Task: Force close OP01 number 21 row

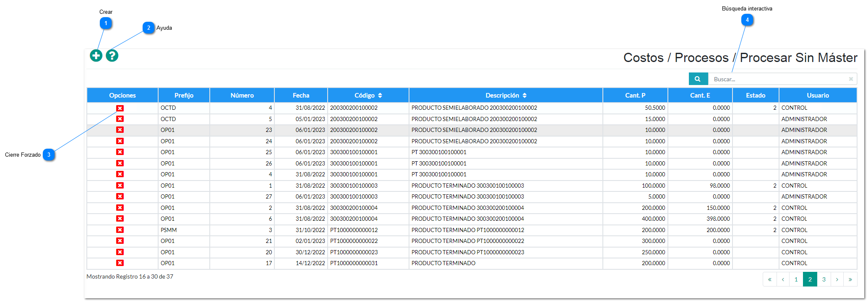Action: click(120, 241)
